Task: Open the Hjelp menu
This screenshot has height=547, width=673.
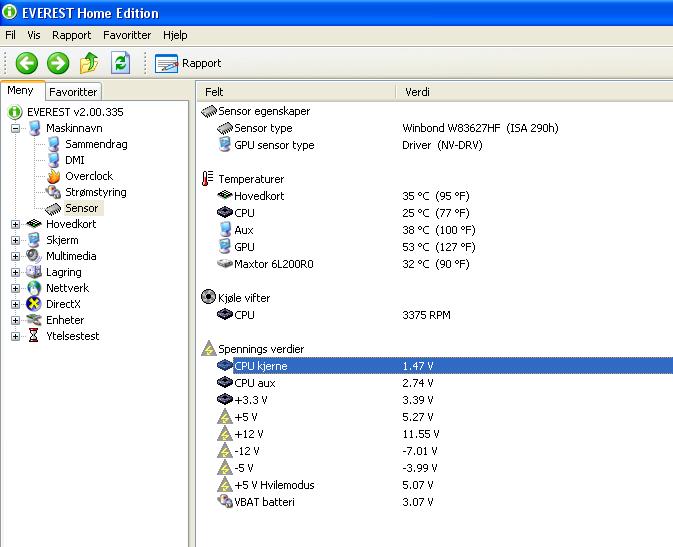Action: coord(175,35)
